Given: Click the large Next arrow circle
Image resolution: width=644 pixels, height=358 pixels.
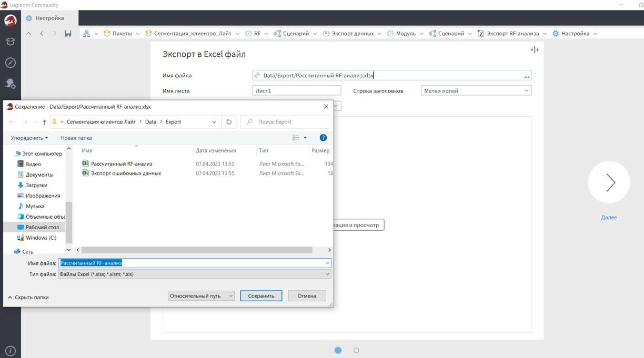Looking at the screenshot, I should 609,182.
